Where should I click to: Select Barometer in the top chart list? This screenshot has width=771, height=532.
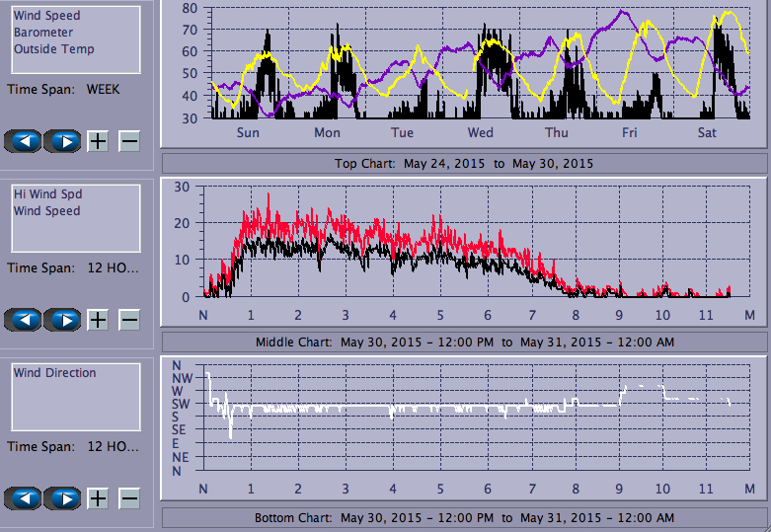point(42,33)
